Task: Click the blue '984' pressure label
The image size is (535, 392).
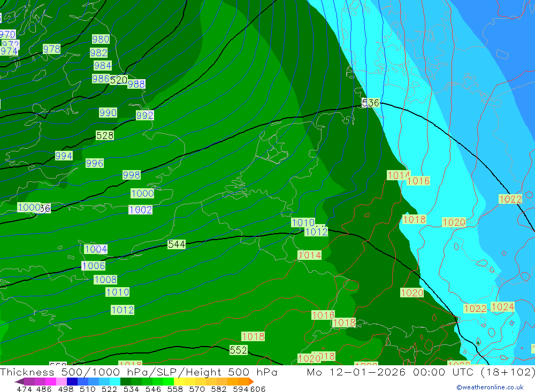Action: pos(103,65)
